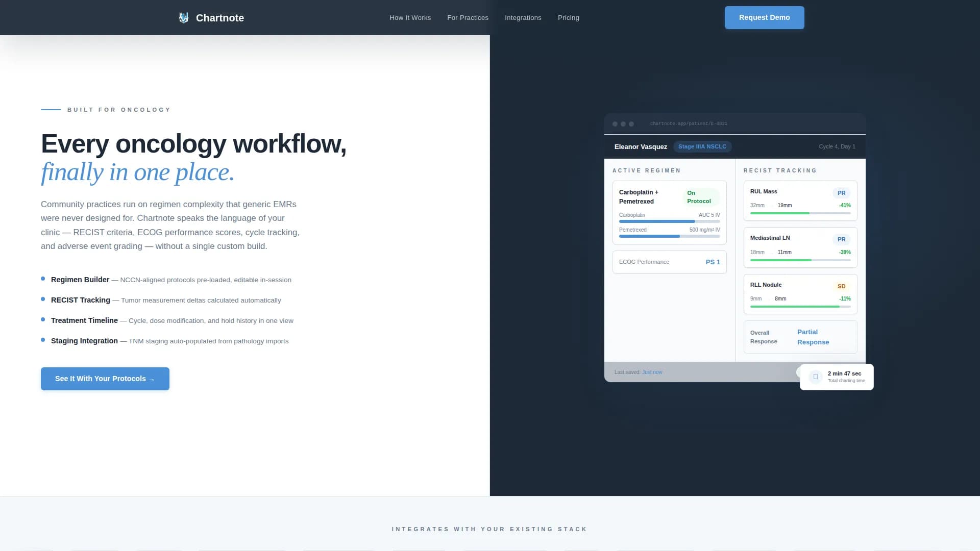Click the Chartnote brand name
The image size is (980, 551).
tap(220, 18)
